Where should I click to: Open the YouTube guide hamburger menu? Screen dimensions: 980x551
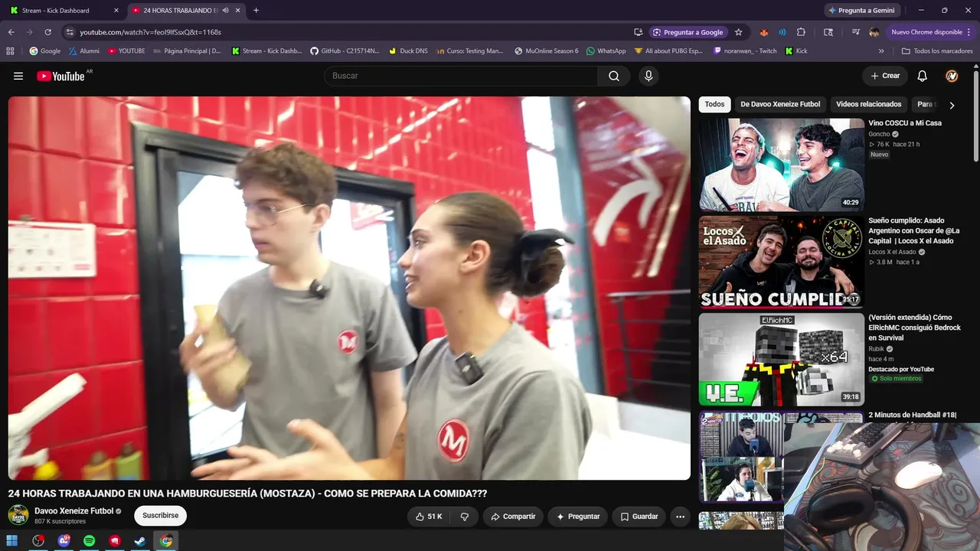coord(18,76)
